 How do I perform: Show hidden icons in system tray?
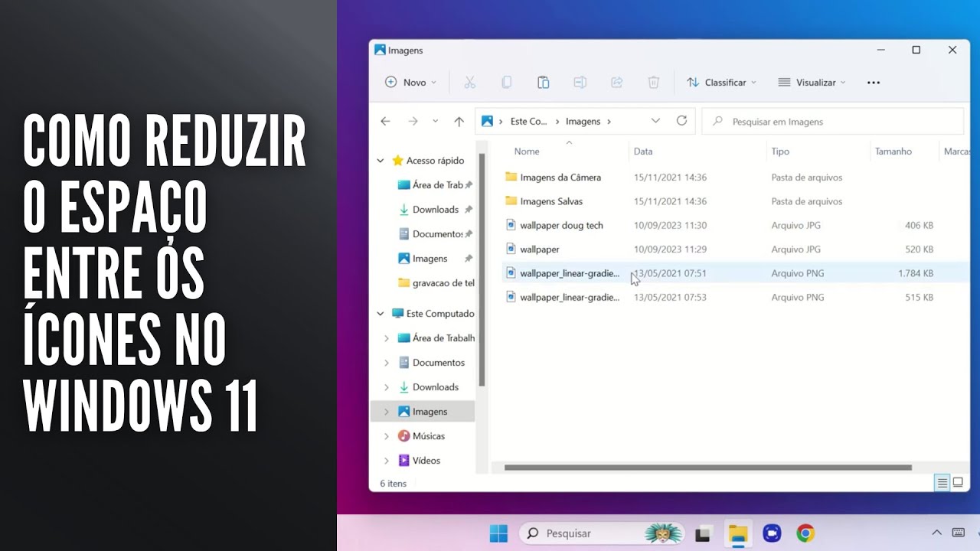936,533
